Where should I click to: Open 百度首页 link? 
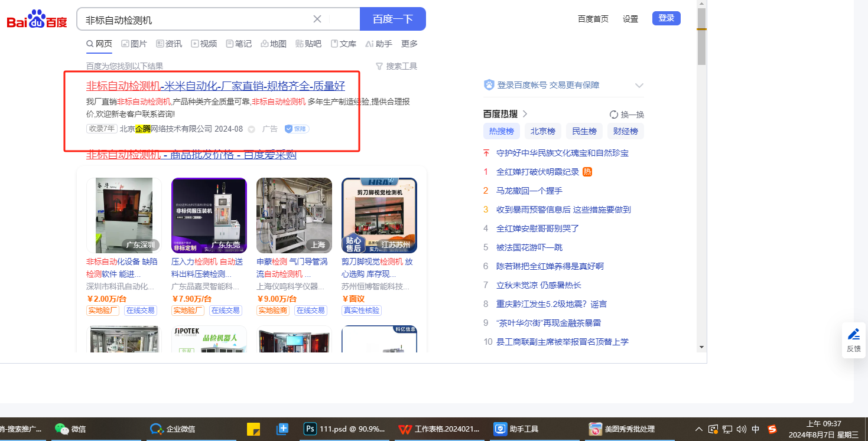tap(593, 19)
